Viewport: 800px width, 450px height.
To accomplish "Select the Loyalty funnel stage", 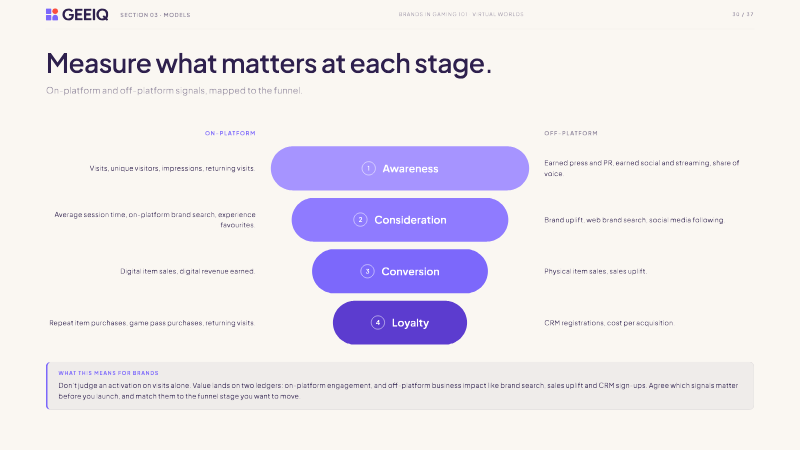I will 399,323.
